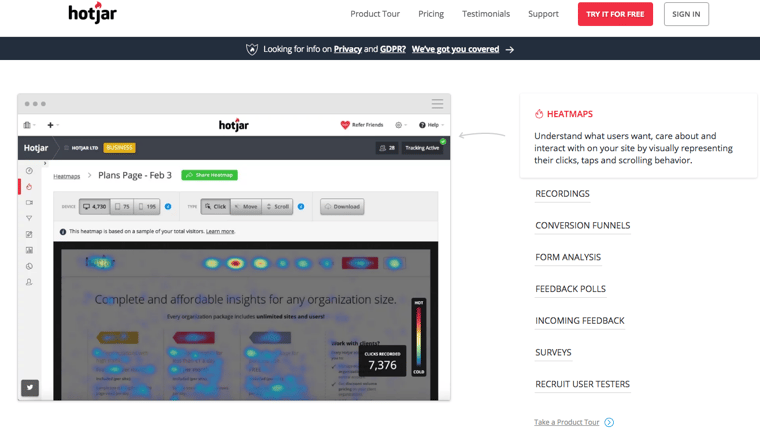This screenshot has height=438, width=760.
Task: Toggle the Click heatmap type
Action: [215, 207]
